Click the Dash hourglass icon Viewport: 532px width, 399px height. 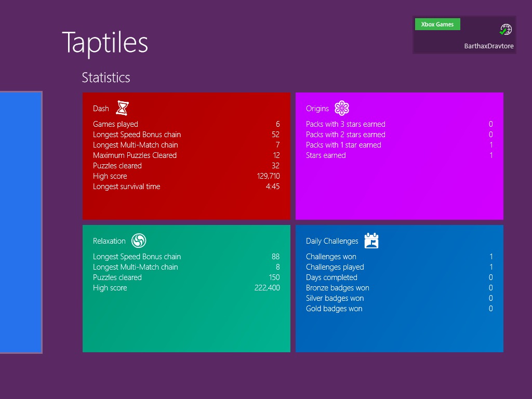[122, 108]
